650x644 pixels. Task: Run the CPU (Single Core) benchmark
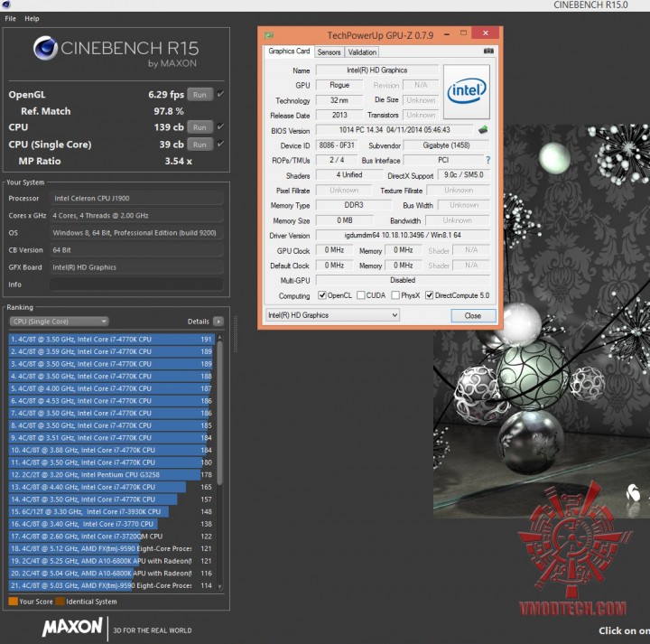tap(200, 145)
